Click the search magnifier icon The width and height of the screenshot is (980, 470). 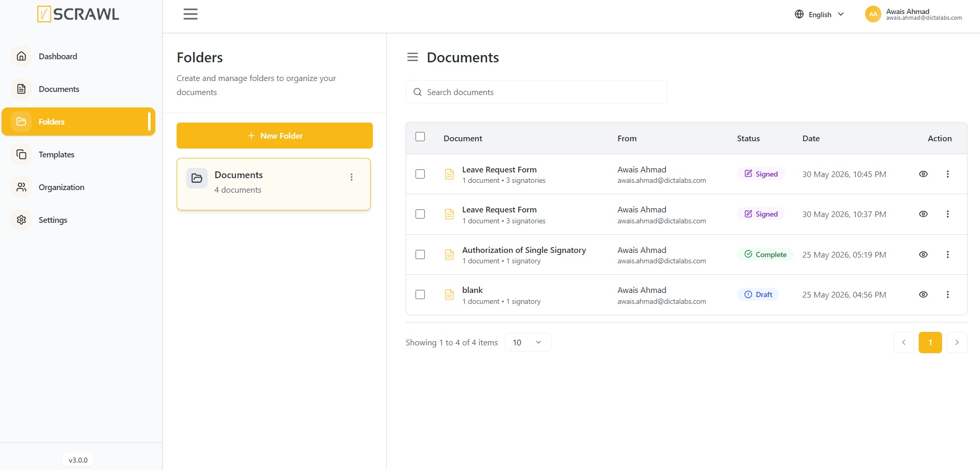point(418,92)
